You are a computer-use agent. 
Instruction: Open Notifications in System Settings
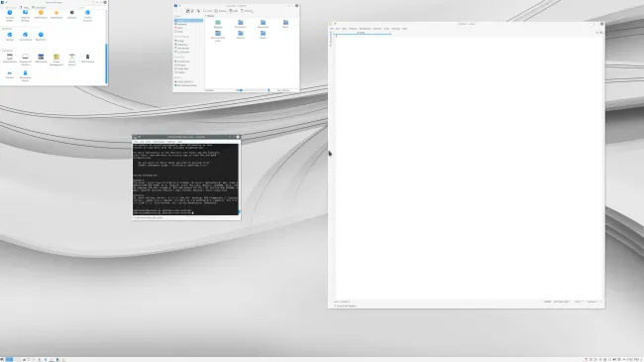tap(41, 15)
